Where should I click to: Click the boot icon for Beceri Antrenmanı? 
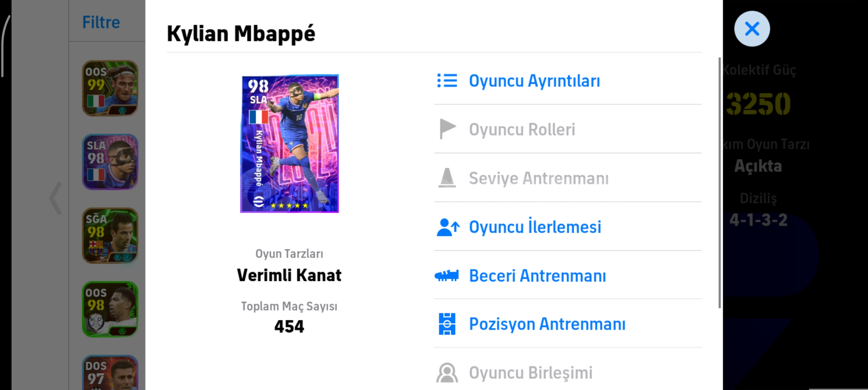click(447, 276)
